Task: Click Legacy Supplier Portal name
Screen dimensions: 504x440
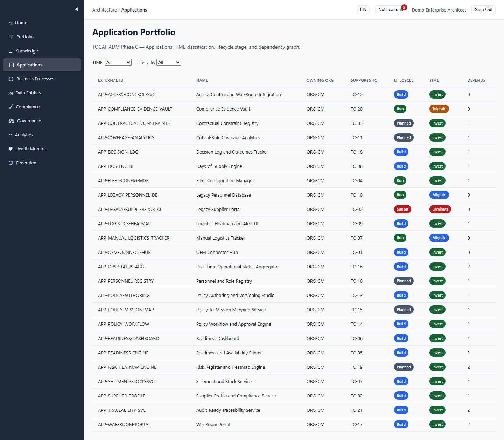Action: pyautogui.click(x=218, y=210)
